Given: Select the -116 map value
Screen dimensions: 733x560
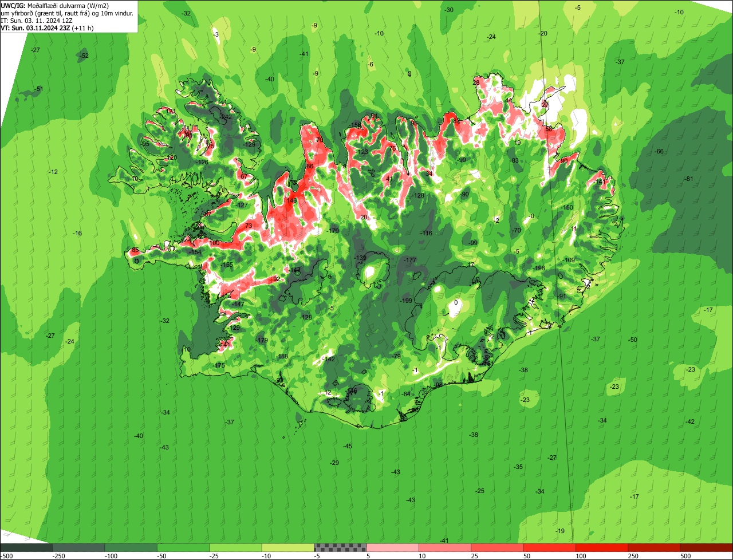Looking at the screenshot, I should pos(426,233).
